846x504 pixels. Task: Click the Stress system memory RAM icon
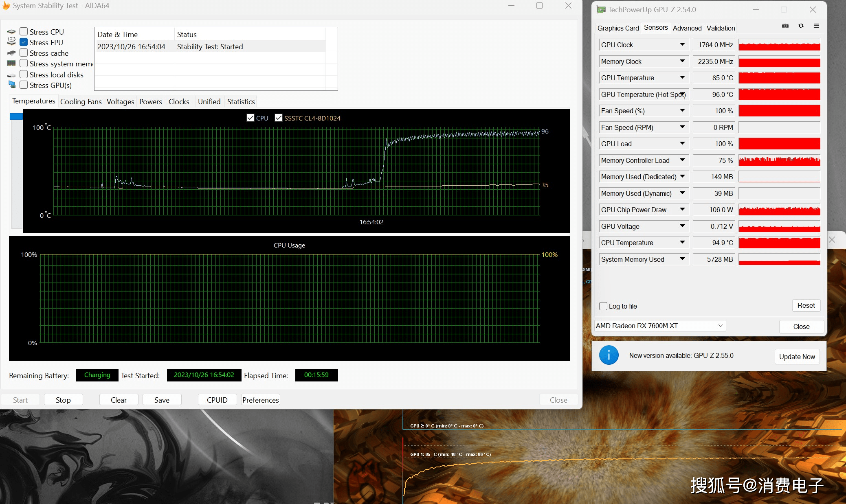(x=11, y=64)
